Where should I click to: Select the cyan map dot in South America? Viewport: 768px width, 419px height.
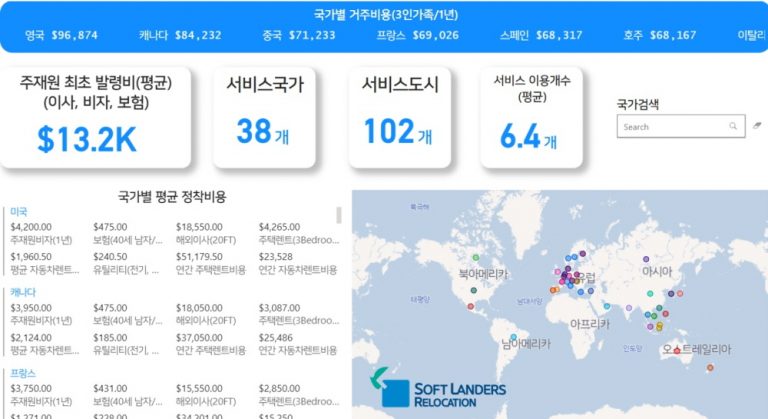point(513,337)
